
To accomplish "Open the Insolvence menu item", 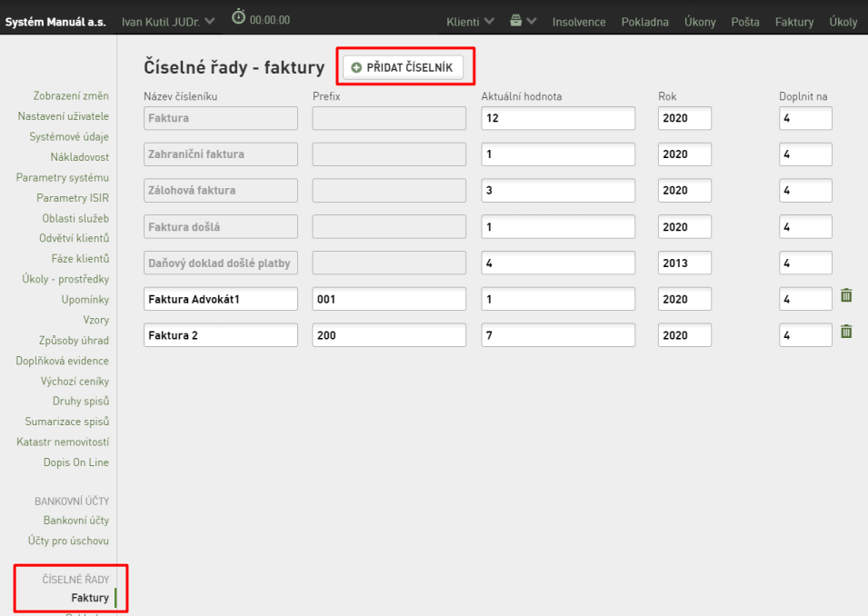I will [578, 22].
